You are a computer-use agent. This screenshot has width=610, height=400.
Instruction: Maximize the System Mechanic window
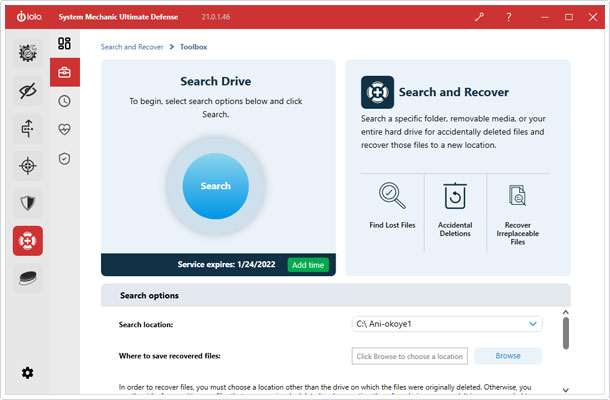(568, 17)
